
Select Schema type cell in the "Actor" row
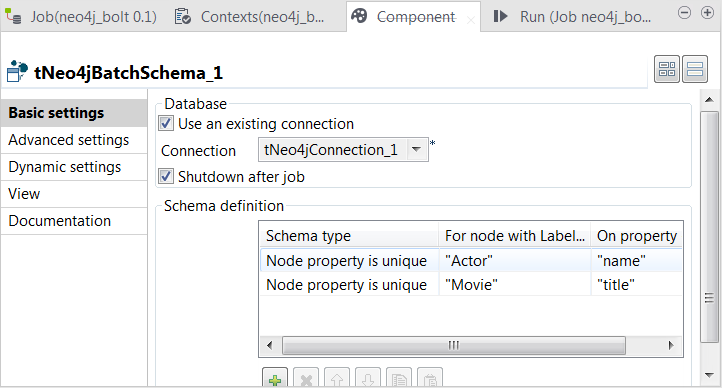point(349,261)
